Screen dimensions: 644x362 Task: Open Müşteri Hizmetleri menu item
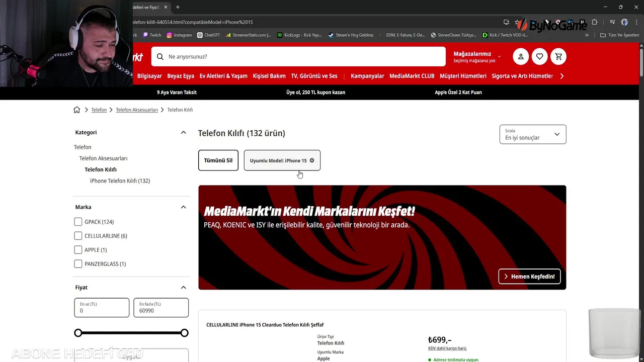463,76
